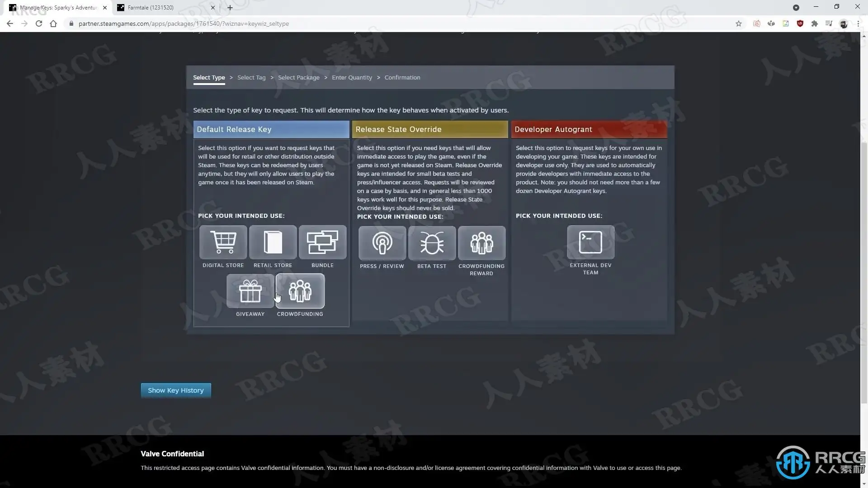Choose the External Dev Team terminal icon
Viewport: 868px width, 488px height.
[x=590, y=243]
